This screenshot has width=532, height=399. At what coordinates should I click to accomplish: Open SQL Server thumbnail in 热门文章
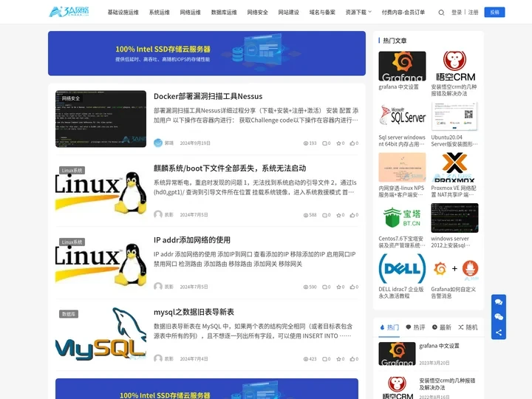point(402,117)
